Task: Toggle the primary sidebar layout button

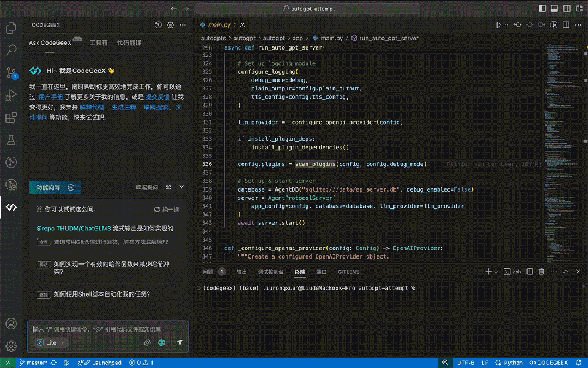Action: point(542,9)
